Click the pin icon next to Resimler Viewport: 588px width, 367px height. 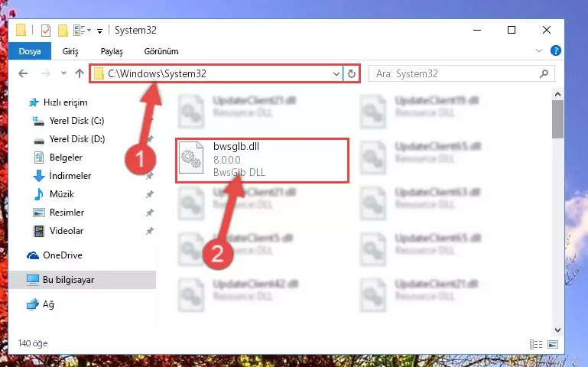coord(150,213)
